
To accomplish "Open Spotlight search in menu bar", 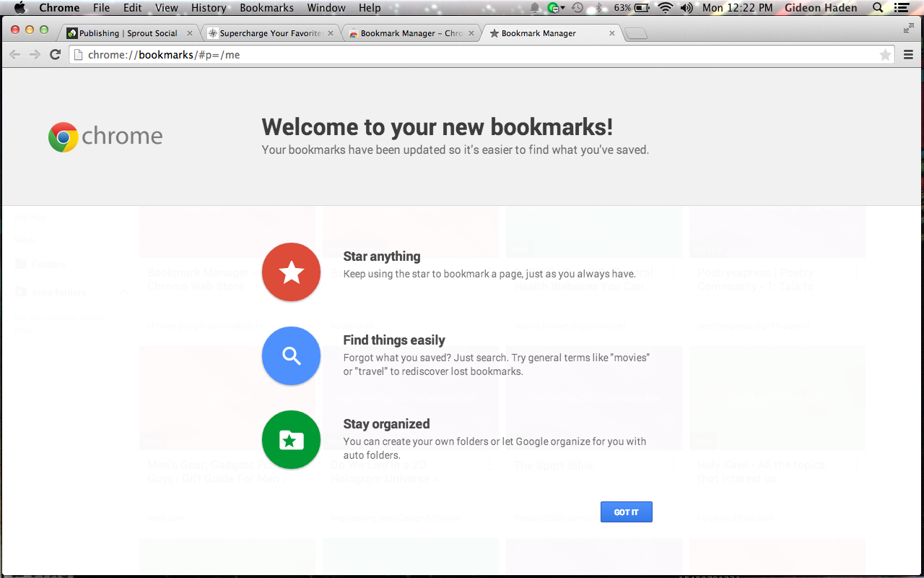I will tap(878, 8).
